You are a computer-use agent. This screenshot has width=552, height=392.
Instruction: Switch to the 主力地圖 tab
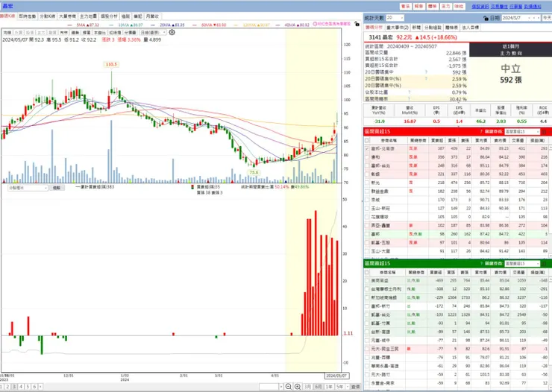88,16
